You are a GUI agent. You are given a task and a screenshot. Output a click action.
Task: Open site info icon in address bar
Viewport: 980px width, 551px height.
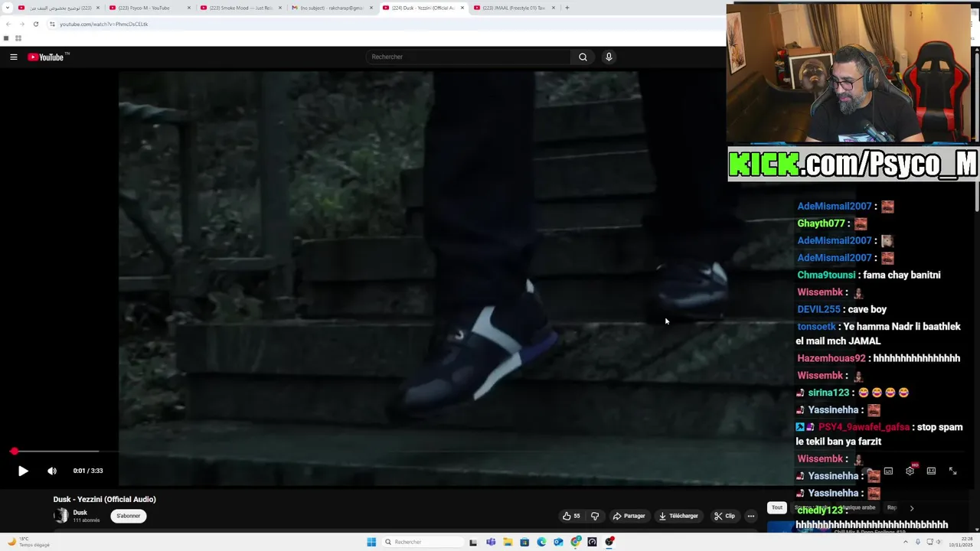pos(52,24)
